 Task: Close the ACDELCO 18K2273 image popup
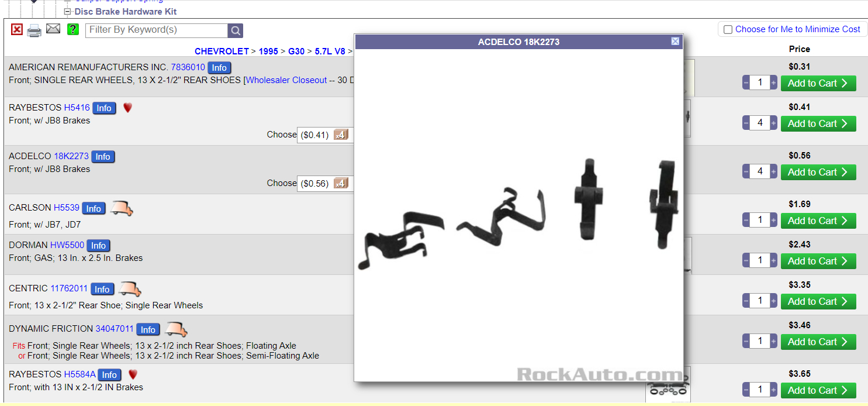[x=675, y=41]
